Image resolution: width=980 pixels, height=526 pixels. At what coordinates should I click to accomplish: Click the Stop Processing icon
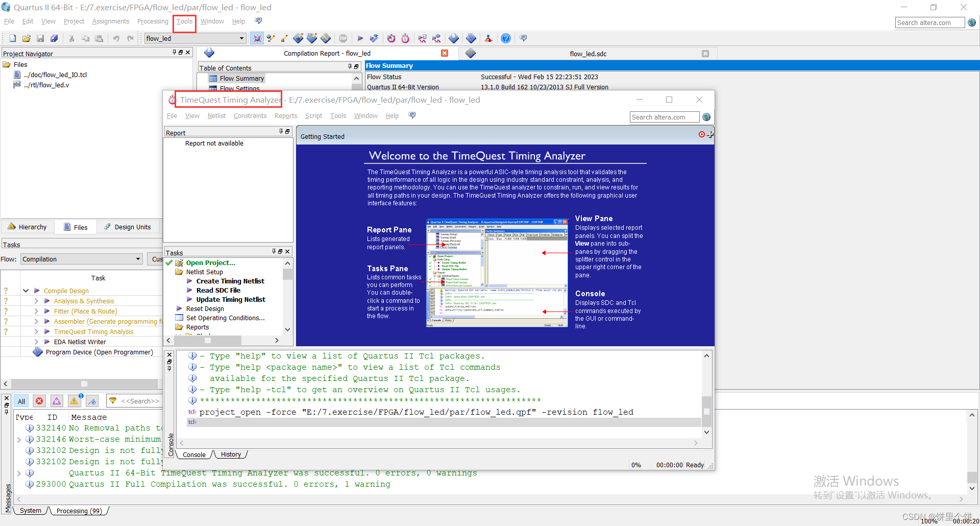(343, 38)
